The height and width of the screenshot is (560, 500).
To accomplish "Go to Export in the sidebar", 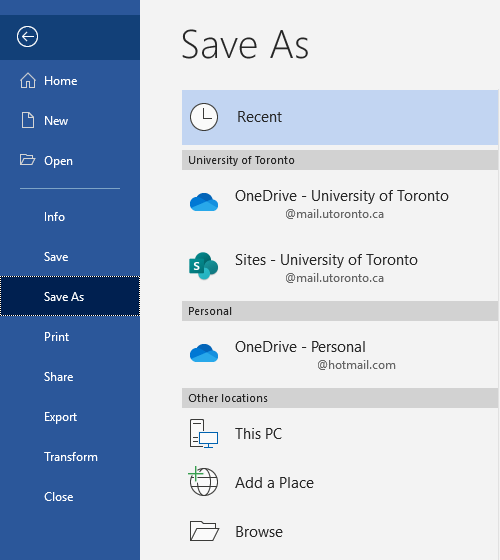I will pos(70,417).
